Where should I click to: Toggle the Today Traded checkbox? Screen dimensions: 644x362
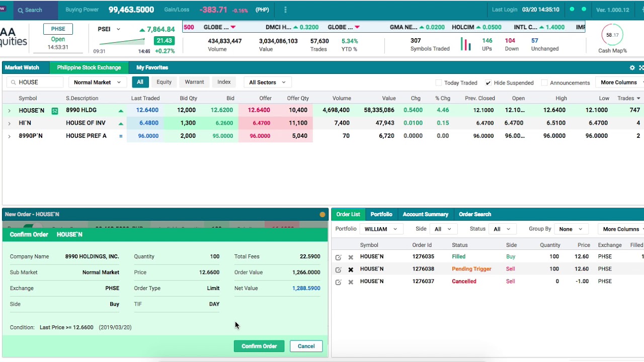[x=438, y=82]
